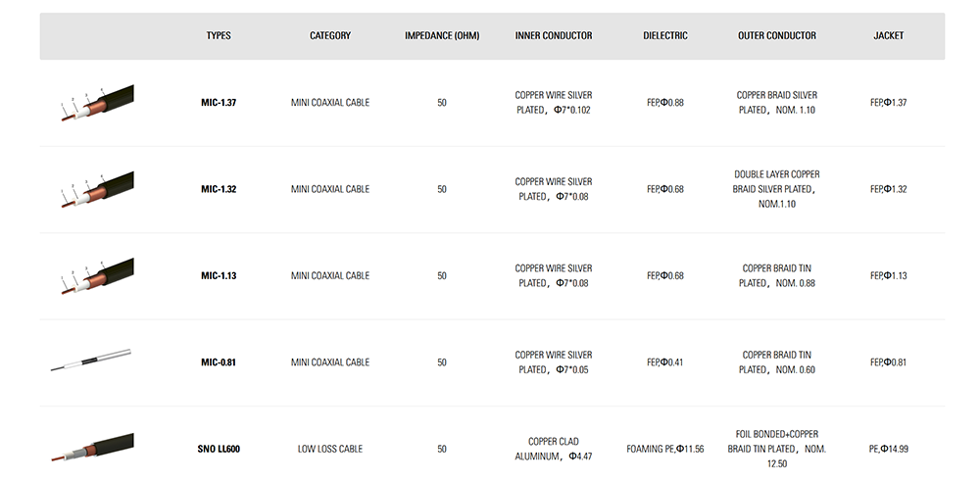Click the MIC-1.37 type link
The image size is (980, 481).
tap(219, 103)
